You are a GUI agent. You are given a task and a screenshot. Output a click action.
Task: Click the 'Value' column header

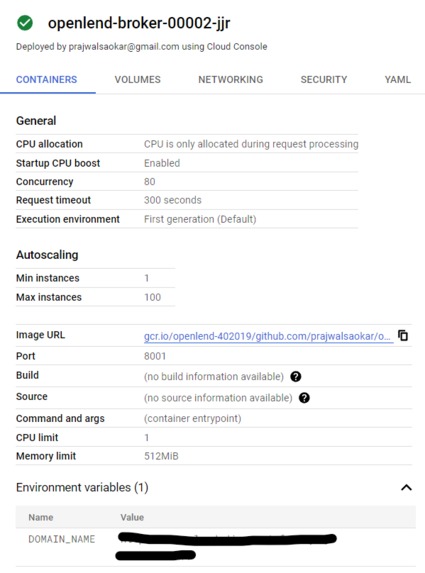click(x=132, y=517)
